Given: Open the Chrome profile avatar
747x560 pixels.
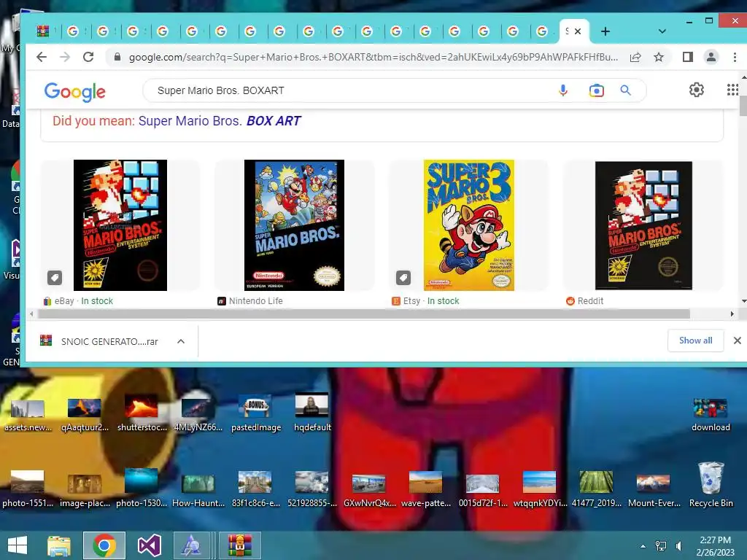Looking at the screenshot, I should (711, 57).
